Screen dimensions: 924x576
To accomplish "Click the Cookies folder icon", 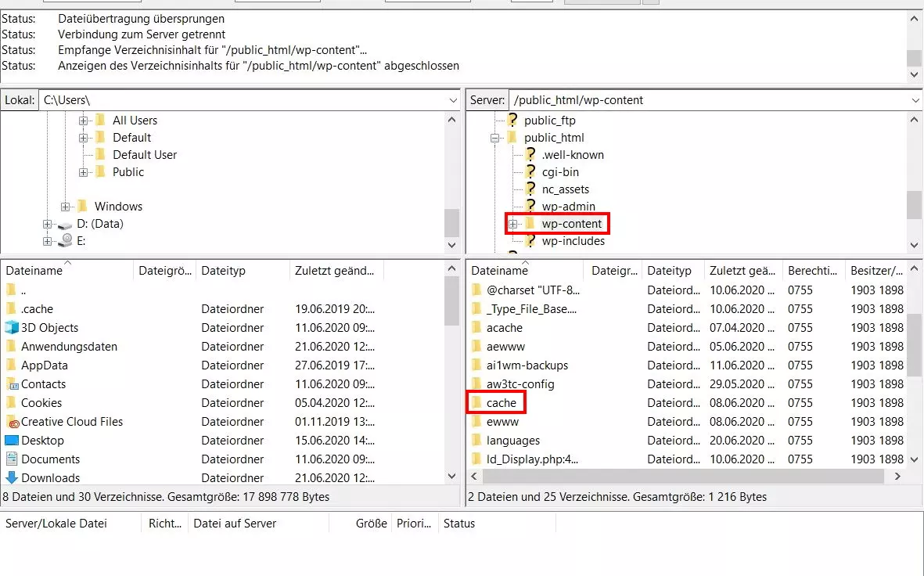I will tap(11, 403).
